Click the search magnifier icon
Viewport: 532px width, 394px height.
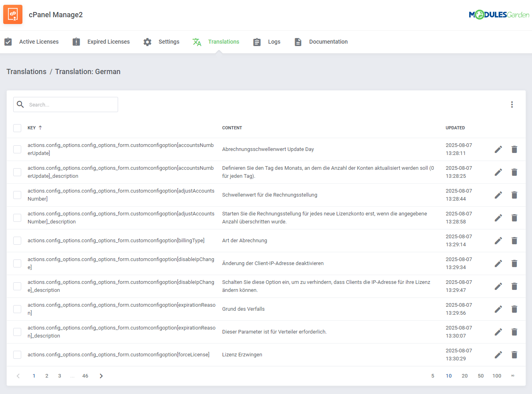point(20,105)
